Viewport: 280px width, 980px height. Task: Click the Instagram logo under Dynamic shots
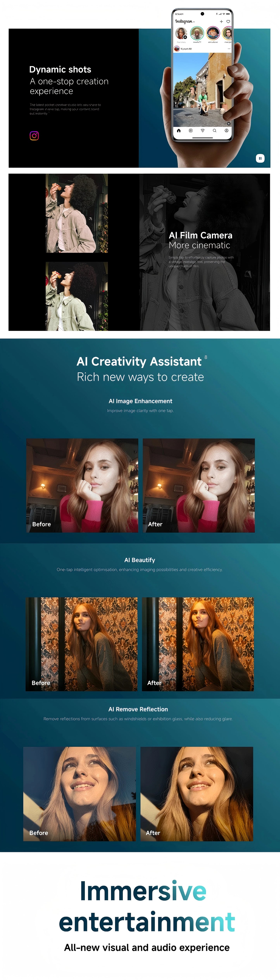[x=34, y=136]
